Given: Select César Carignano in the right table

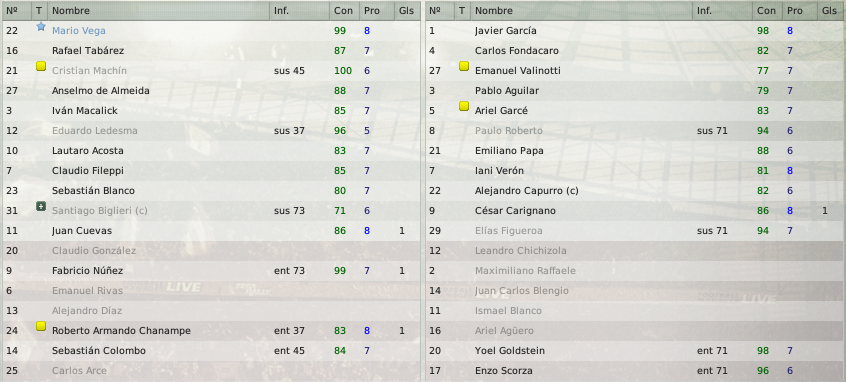Looking at the screenshot, I should (635, 210).
